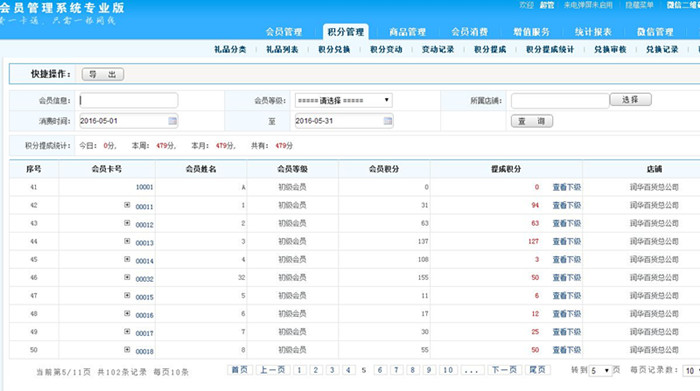The image size is (700, 391).
Task: Click the 提成积分 column header
Action: (x=506, y=169)
